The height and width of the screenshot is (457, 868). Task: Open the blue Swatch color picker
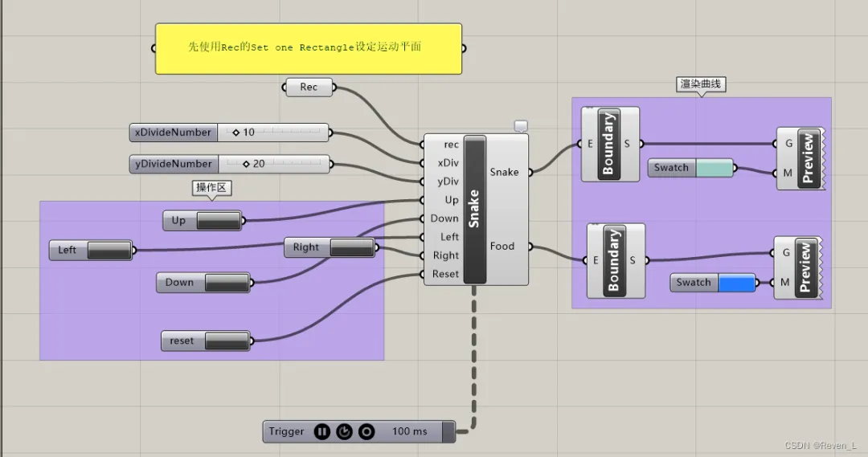coord(736,283)
